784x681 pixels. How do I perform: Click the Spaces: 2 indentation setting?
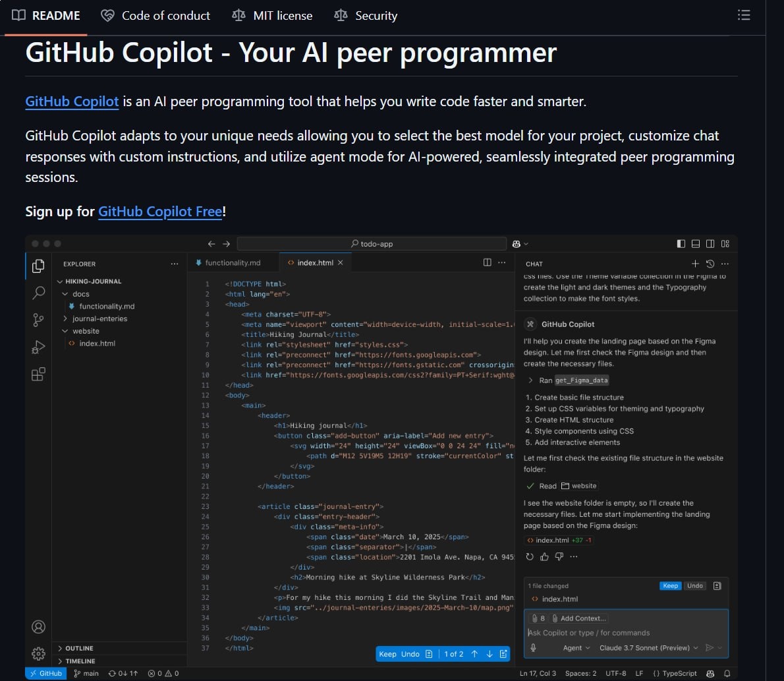tap(580, 674)
